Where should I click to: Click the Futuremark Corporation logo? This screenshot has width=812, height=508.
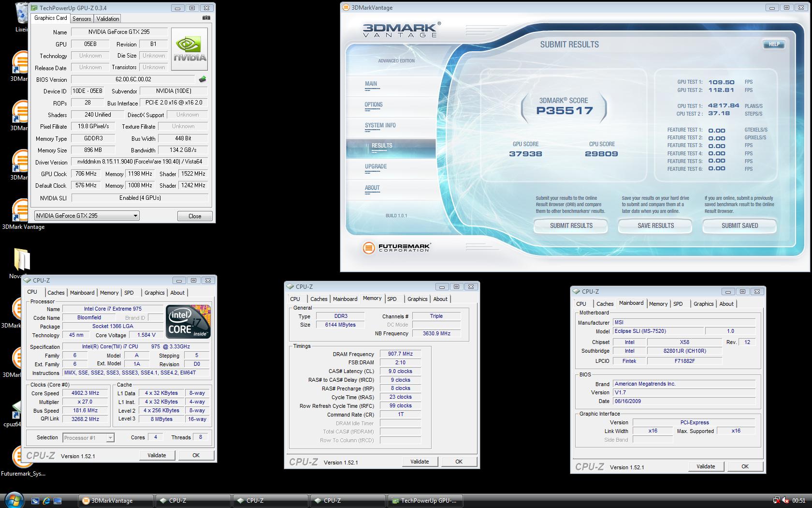396,248
